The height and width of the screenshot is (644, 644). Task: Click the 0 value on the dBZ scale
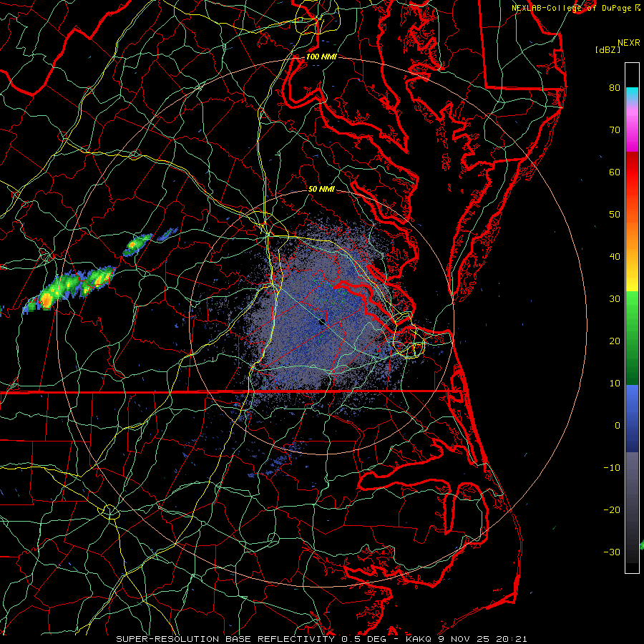(618, 426)
